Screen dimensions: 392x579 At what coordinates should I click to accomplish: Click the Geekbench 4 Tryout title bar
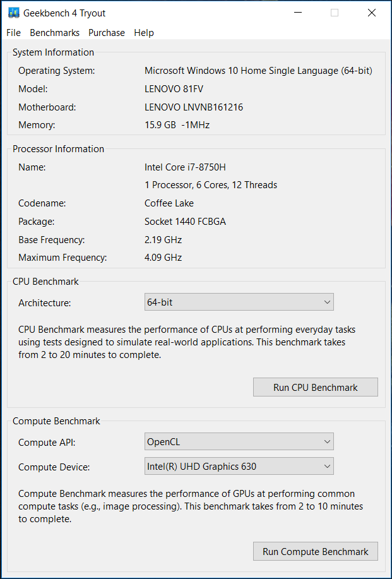click(189, 12)
